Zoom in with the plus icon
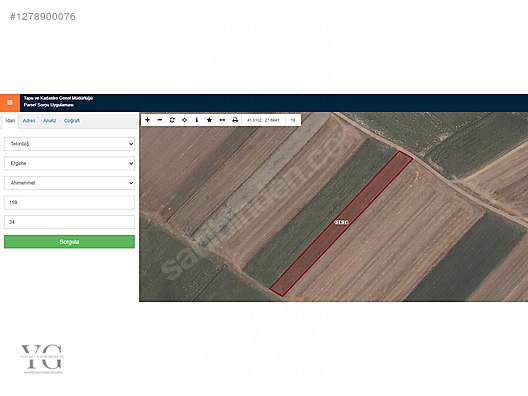Viewport: 528px width, 396px height. 147,120
